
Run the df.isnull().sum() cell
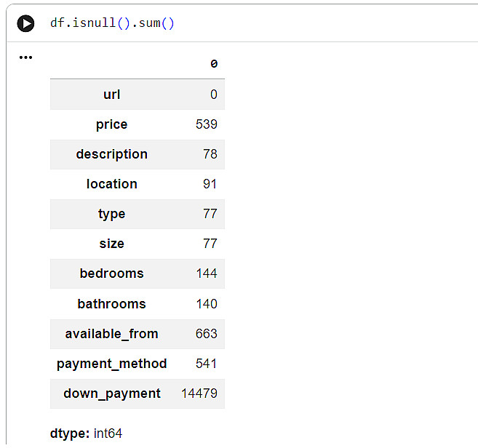tap(26, 24)
